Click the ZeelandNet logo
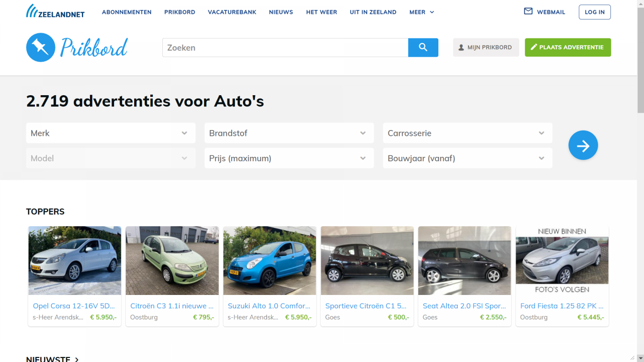The width and height of the screenshot is (644, 362). tap(55, 11)
